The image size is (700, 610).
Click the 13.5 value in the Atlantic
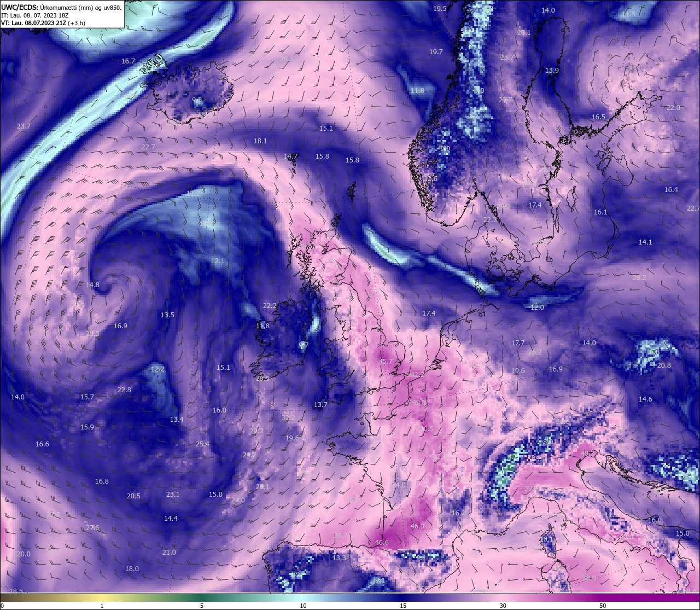tap(167, 315)
